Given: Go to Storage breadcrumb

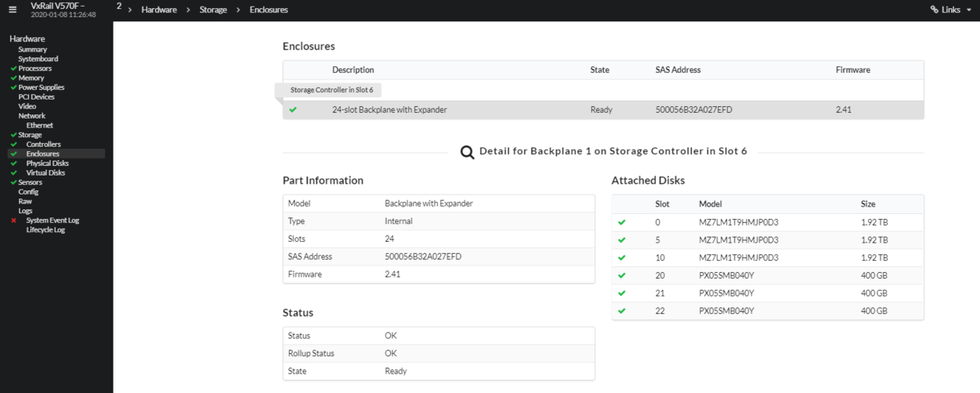Looking at the screenshot, I should (x=213, y=10).
